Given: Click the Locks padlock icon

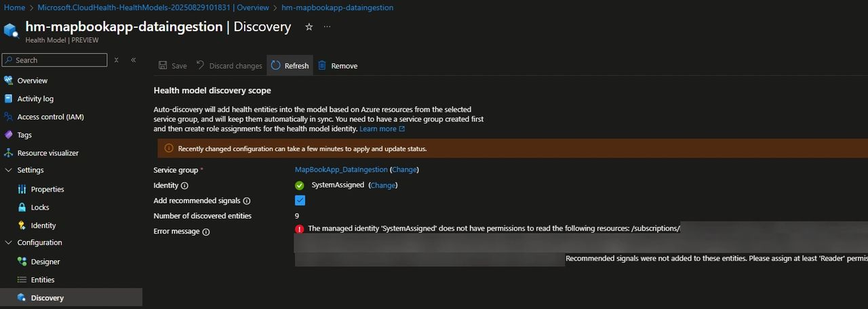Looking at the screenshot, I should click(22, 207).
